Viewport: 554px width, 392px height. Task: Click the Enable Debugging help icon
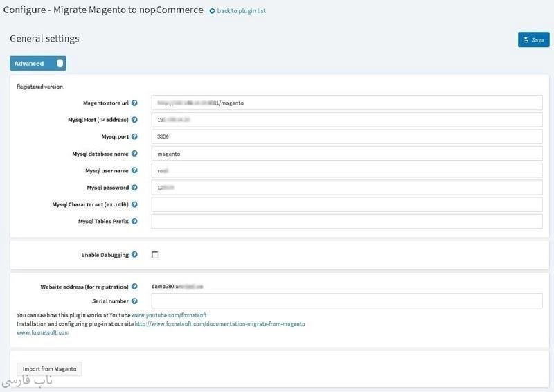click(134, 255)
